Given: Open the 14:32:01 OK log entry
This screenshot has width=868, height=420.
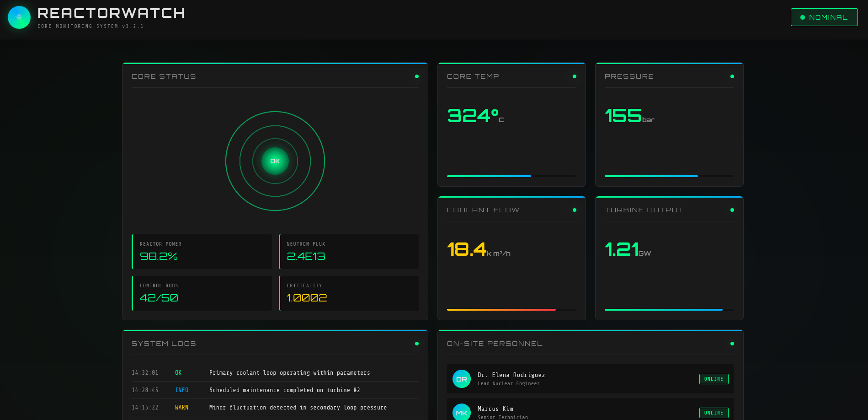Looking at the screenshot, I should pos(275,373).
